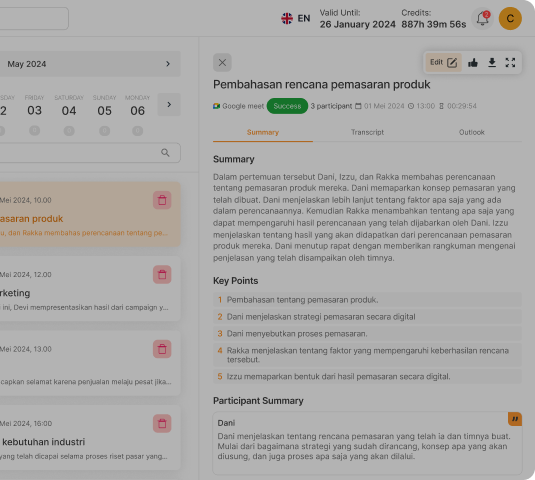Open the notifications bell
The image size is (535, 480).
[x=482, y=18]
